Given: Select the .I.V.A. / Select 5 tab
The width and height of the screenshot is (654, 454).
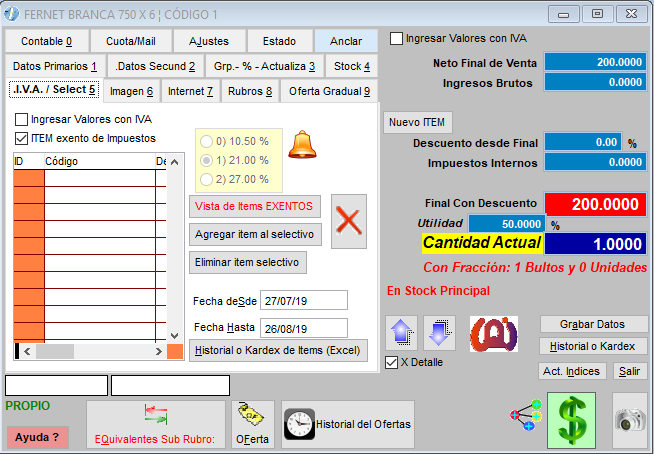Looking at the screenshot, I should click(54, 90).
